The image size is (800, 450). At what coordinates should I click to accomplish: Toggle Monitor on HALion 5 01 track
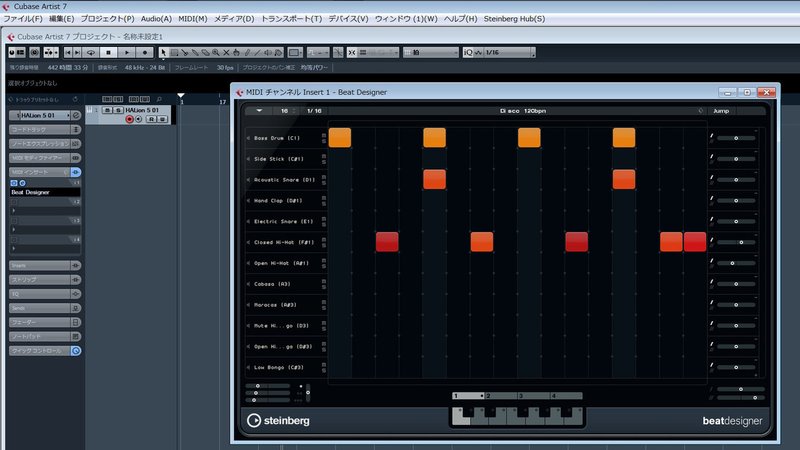pyautogui.click(x=138, y=119)
